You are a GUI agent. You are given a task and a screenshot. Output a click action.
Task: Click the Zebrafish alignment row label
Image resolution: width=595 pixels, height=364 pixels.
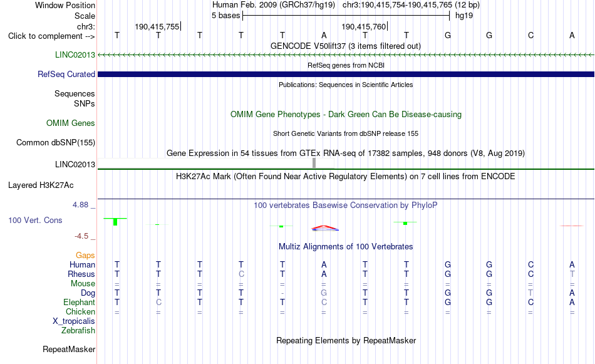pyautogui.click(x=78, y=330)
